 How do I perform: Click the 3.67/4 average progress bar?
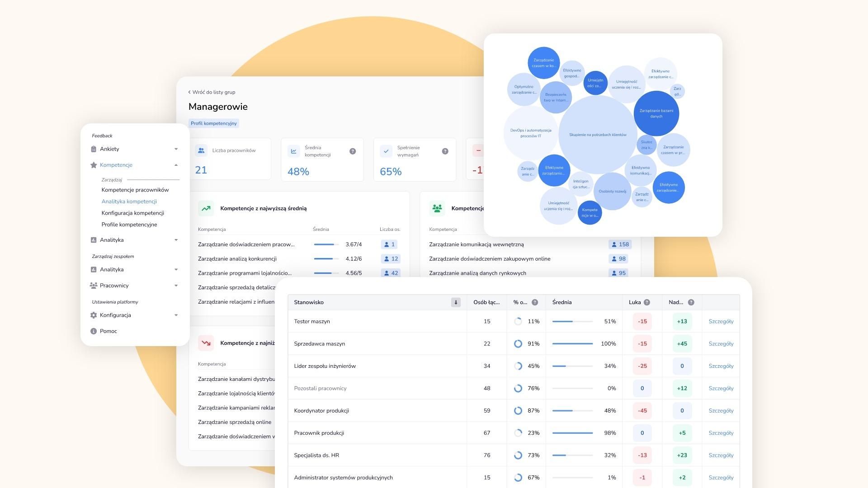326,244
